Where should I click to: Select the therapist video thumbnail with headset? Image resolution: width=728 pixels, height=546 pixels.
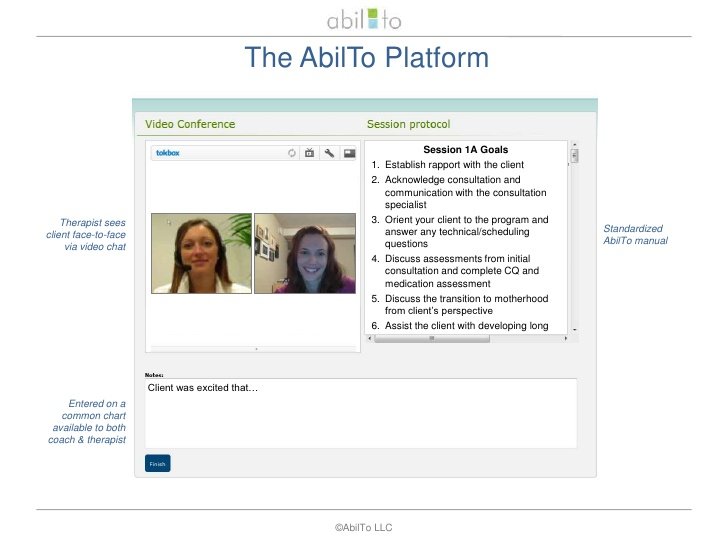[202, 253]
